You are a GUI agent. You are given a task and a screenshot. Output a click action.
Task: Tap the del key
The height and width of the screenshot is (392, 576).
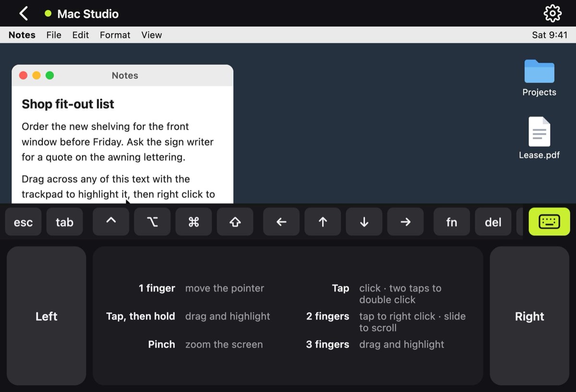(x=493, y=222)
